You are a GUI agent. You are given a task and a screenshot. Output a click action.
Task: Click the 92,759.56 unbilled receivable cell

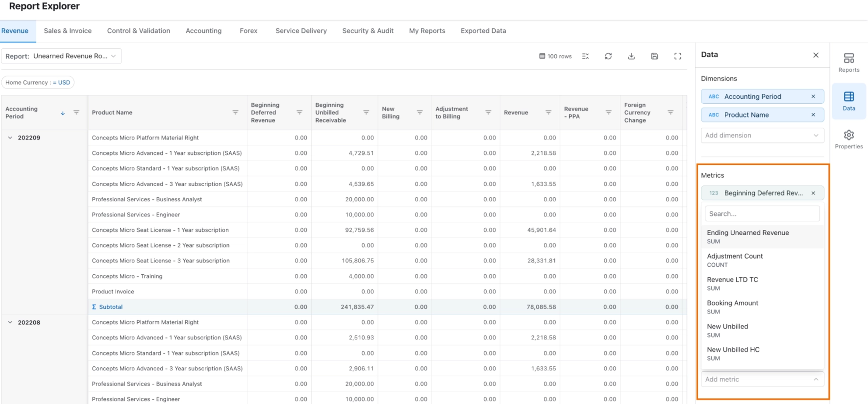click(x=359, y=230)
